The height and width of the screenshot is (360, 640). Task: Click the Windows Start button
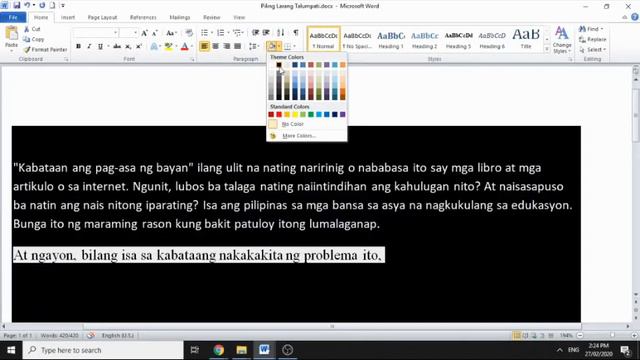(x=11, y=350)
